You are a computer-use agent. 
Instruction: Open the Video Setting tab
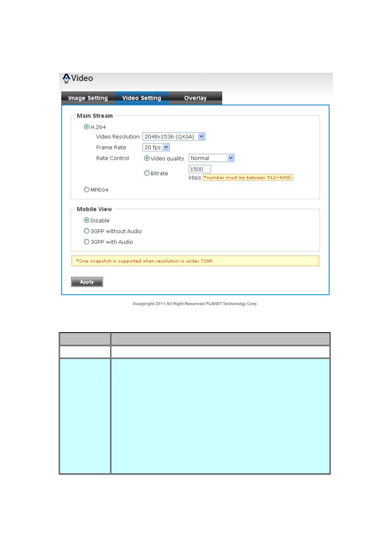point(141,98)
